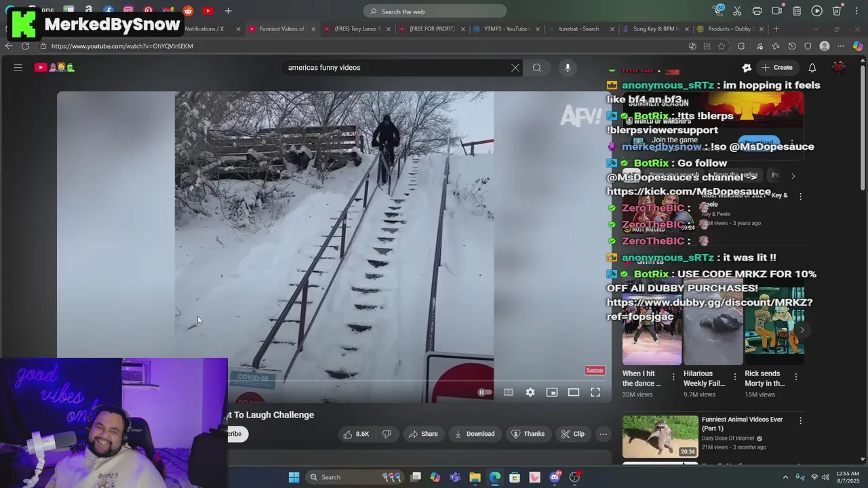
Task: Switch to the FREE FOR PROFIT tab
Action: point(431,29)
